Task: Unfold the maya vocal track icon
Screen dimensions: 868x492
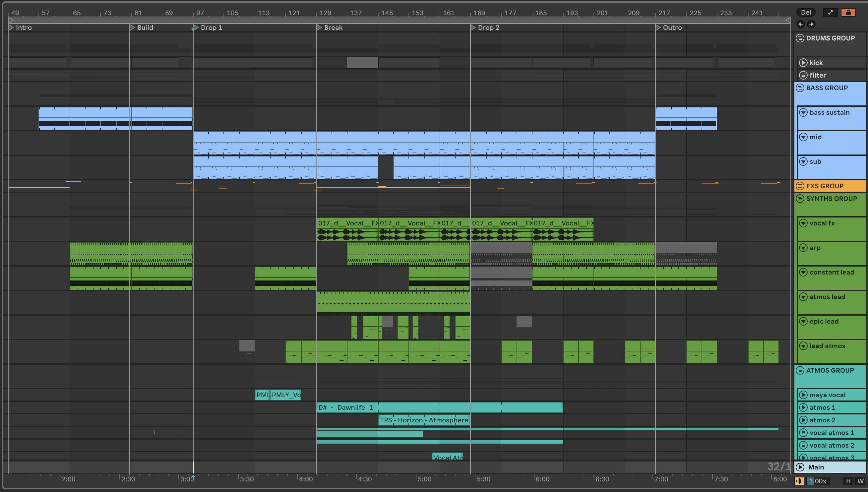Action: 803,395
